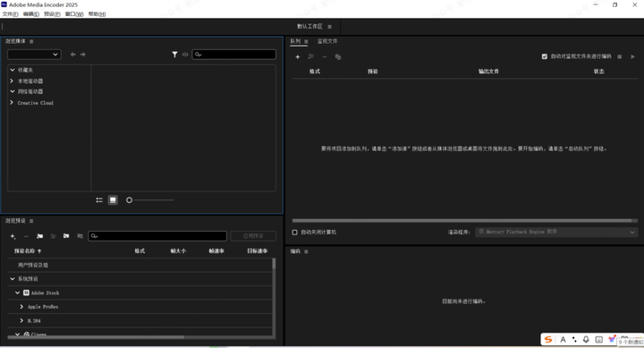Click the 目标速率 column header
Viewport: 644px width, 348px height.
coord(257,251)
